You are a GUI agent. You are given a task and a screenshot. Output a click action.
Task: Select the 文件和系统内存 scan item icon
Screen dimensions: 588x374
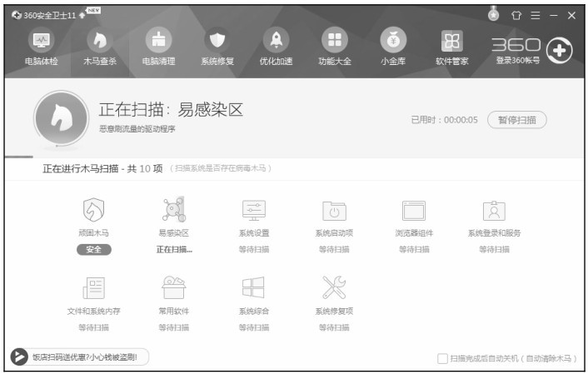click(93, 287)
